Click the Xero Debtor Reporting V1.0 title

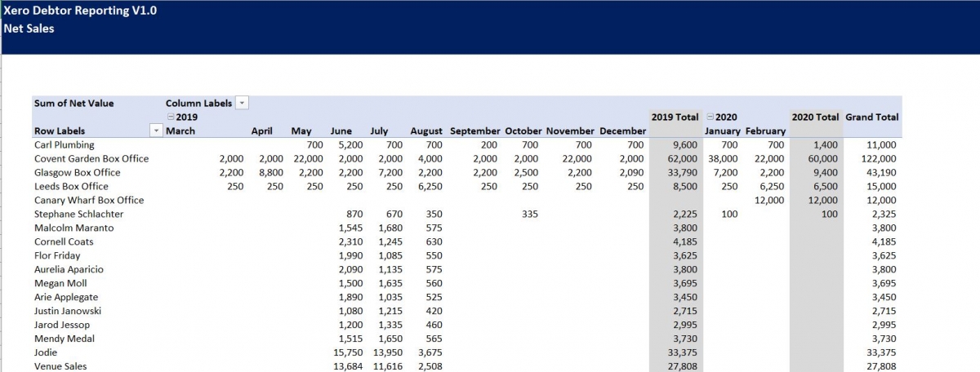80,11
